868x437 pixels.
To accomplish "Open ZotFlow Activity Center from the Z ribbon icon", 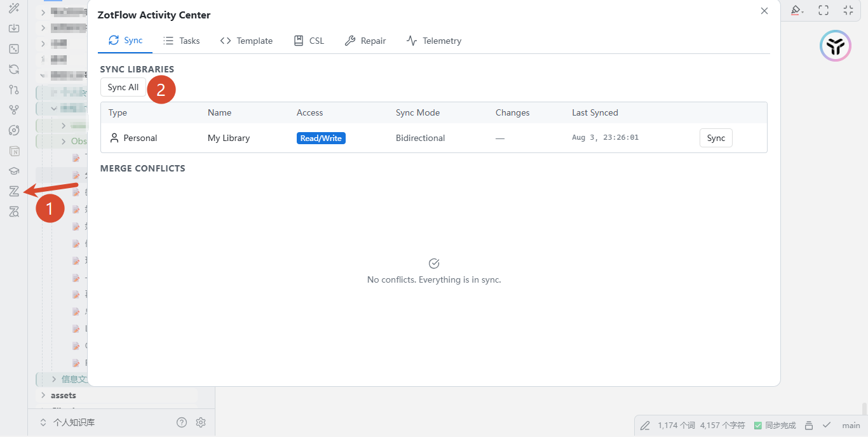I will click(x=14, y=191).
